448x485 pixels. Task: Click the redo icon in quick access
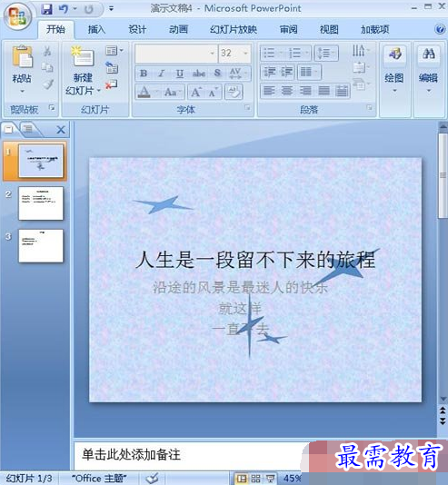coord(89,9)
